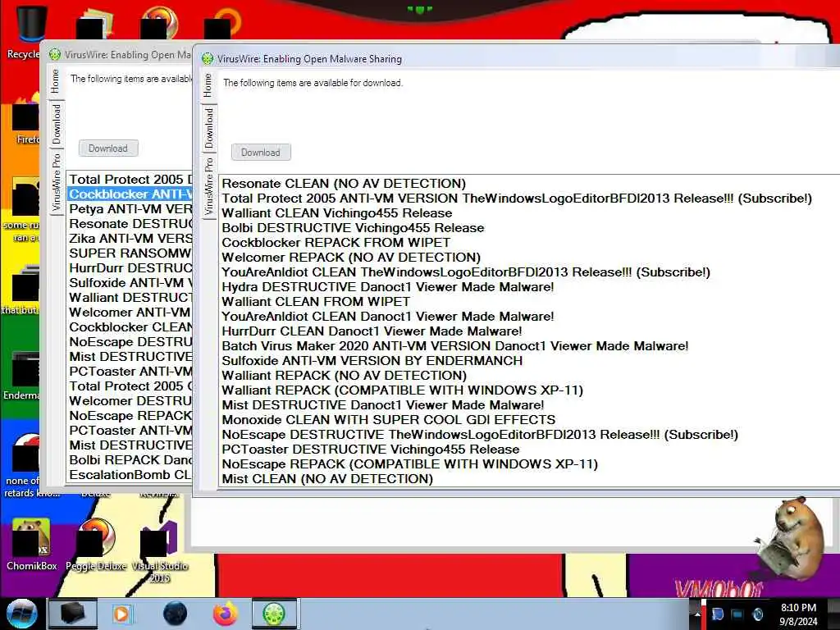The image size is (840, 630).
Task: Show hidden tray icons arrow
Action: click(x=697, y=614)
